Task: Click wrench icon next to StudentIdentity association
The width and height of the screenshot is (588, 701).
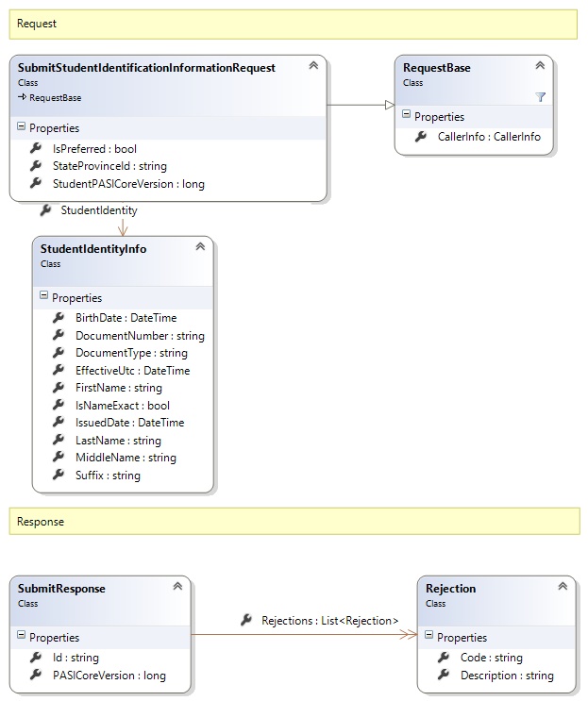Action: click(x=44, y=210)
